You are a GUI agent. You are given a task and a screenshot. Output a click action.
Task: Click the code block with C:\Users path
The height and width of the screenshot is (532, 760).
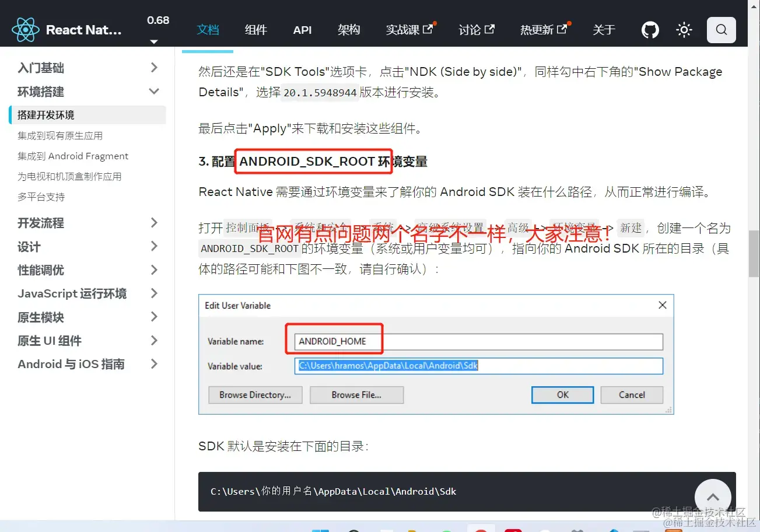pyautogui.click(x=467, y=492)
